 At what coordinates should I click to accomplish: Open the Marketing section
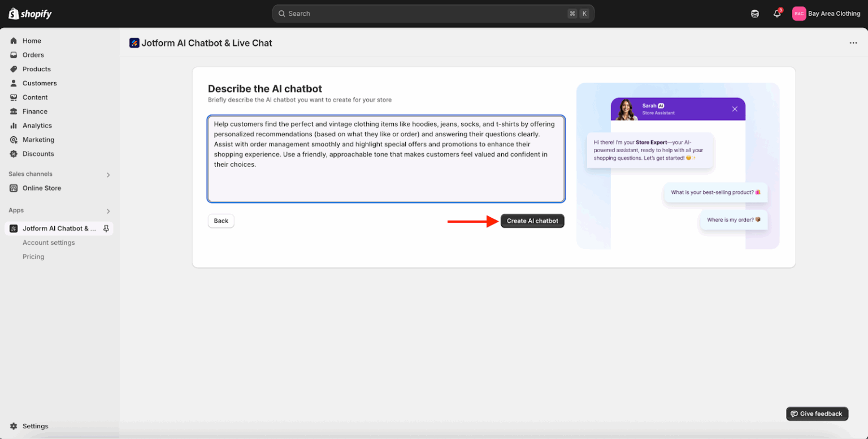point(38,139)
